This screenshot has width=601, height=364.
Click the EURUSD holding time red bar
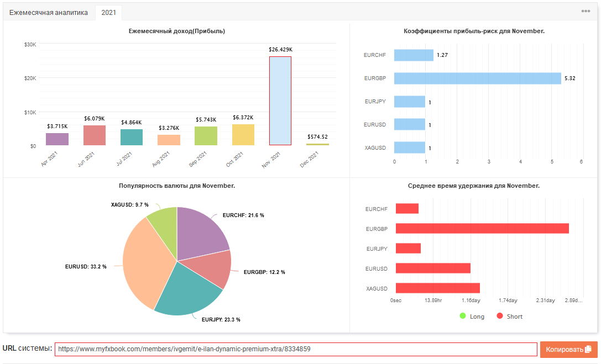[x=433, y=268]
